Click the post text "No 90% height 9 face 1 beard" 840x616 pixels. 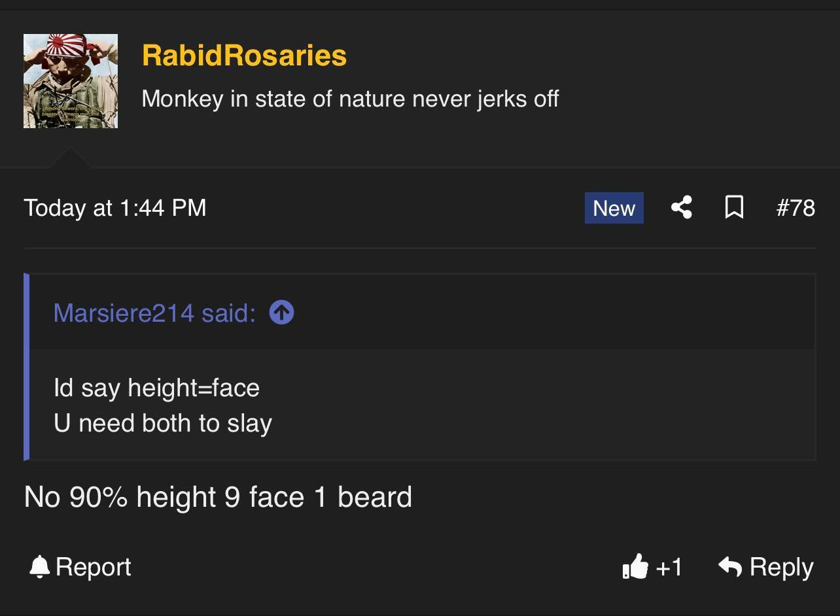[x=218, y=497]
